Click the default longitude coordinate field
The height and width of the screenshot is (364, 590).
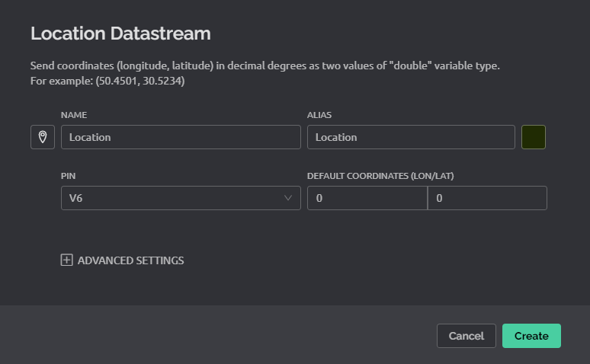(367, 198)
